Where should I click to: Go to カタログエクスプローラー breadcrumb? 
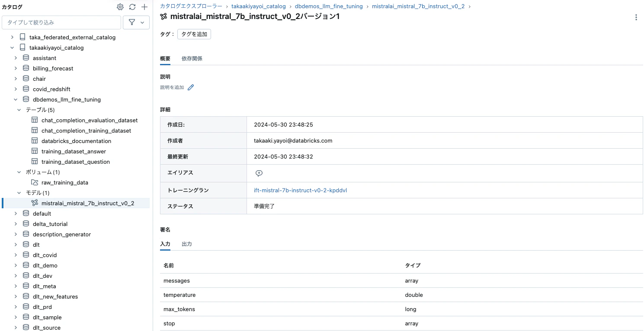coord(191,6)
